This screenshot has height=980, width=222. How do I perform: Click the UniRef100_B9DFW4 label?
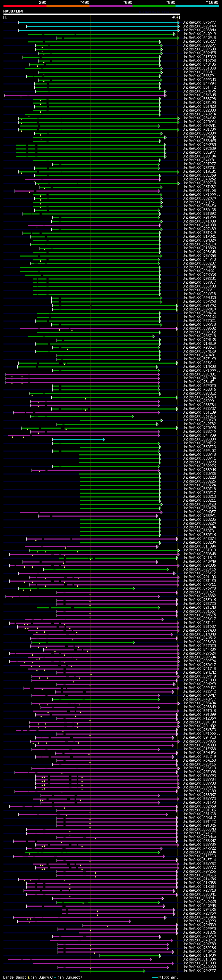pos(199,156)
